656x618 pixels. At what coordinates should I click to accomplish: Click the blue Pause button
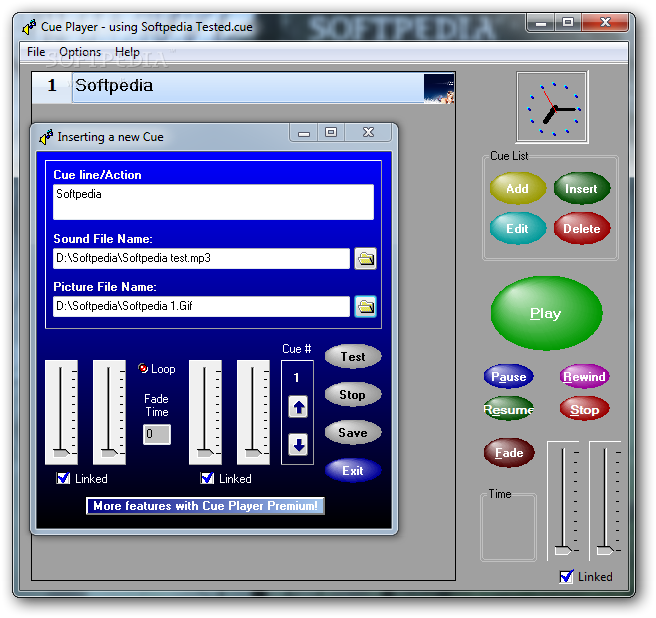(509, 377)
